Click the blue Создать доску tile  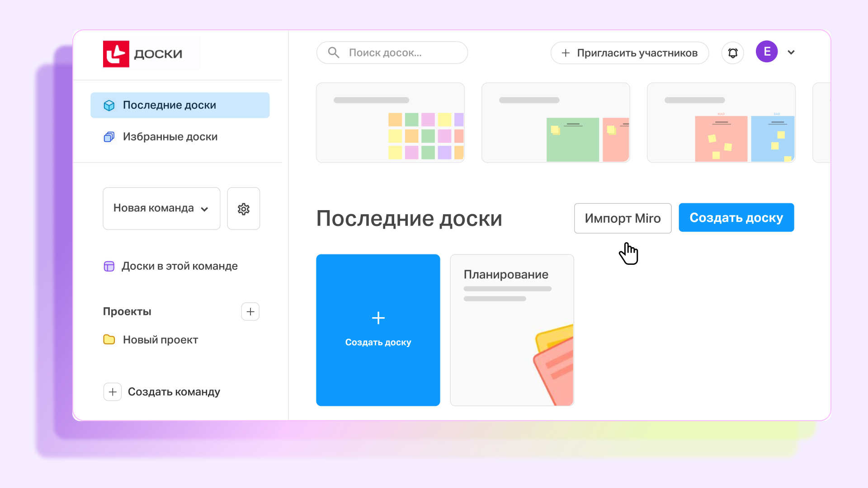[378, 330]
